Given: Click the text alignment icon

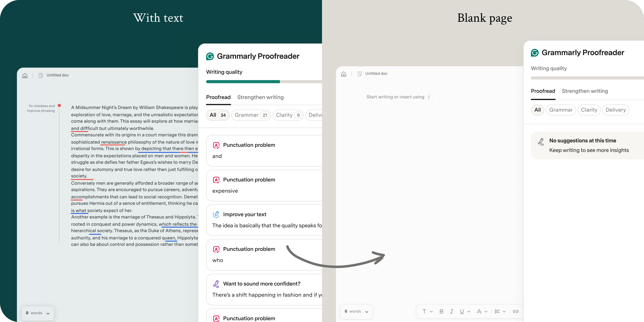Looking at the screenshot, I should point(497,311).
